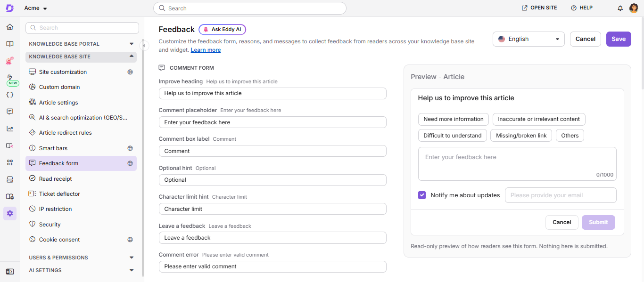644x282 pixels.
Task: Open the purple Settings gear icon
Action: [10, 213]
